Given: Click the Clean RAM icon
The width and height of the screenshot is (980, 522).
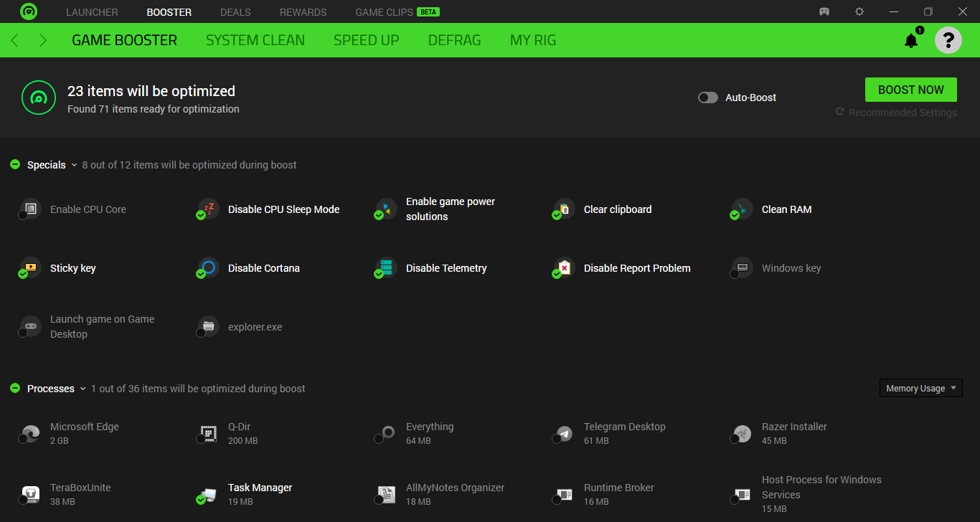Looking at the screenshot, I should [742, 209].
